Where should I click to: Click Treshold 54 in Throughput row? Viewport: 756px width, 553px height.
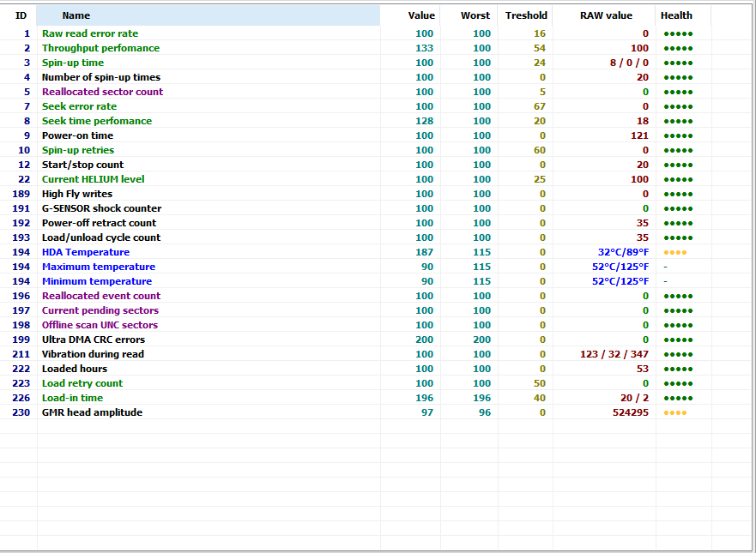[540, 48]
